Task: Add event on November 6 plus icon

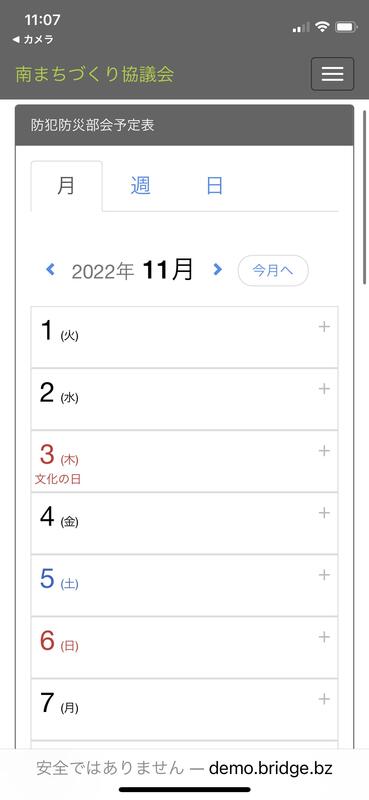Action: coord(324,637)
